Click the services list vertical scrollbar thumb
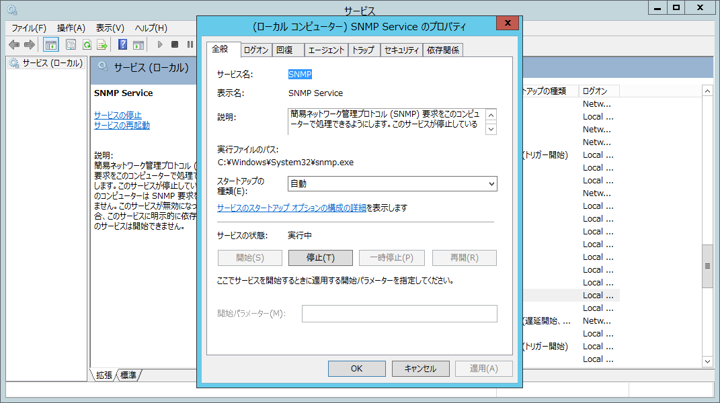This screenshot has height=403, width=720. (707, 266)
